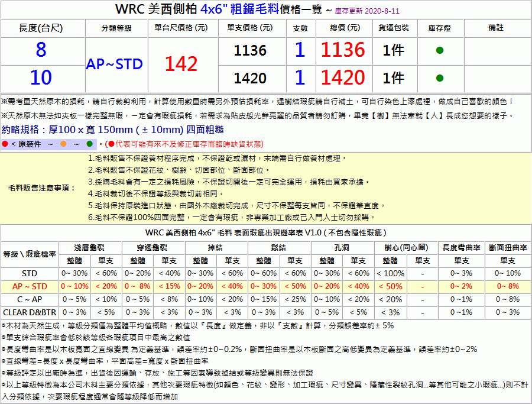The image size is (532, 404).
Task: Select the length value 8
Action: tap(41, 50)
